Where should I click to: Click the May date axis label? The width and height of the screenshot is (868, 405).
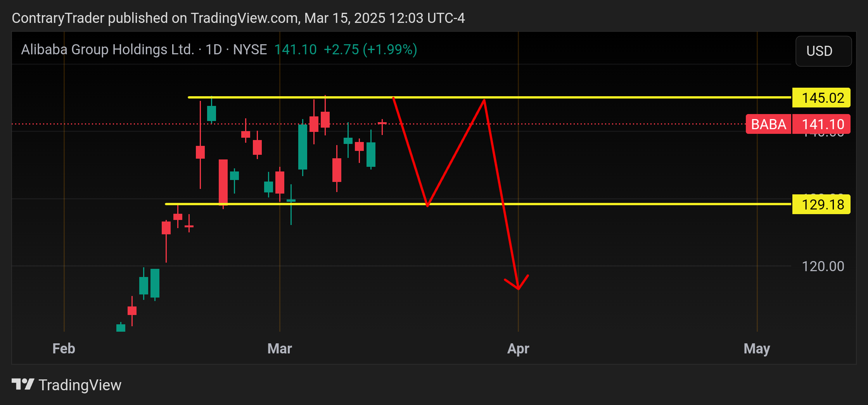pos(757,348)
